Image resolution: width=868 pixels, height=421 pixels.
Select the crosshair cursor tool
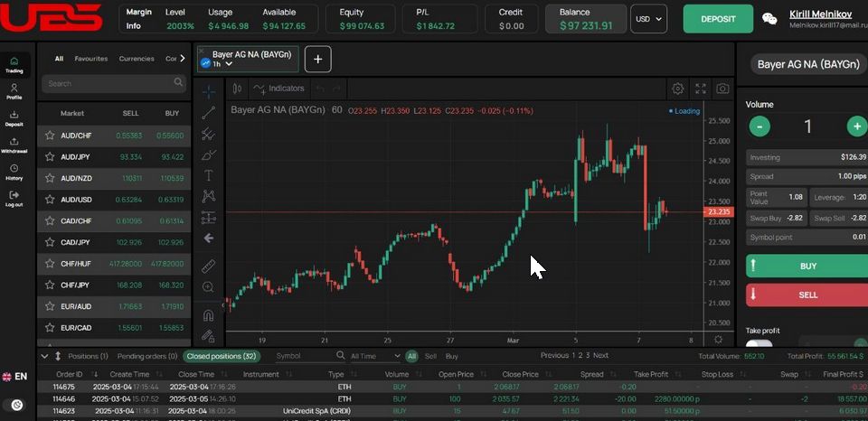click(209, 92)
